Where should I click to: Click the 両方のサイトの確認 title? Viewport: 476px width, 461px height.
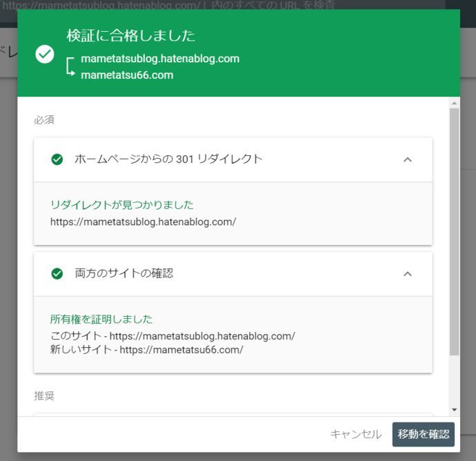(x=124, y=273)
